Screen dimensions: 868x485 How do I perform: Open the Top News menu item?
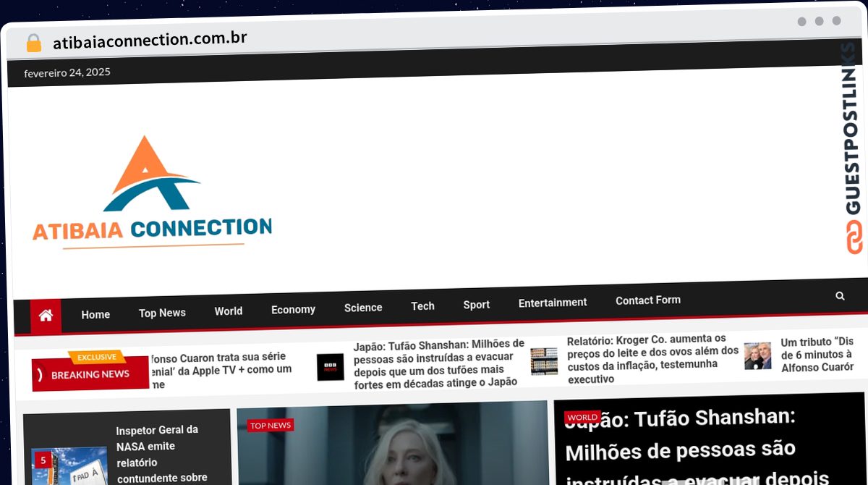(162, 313)
